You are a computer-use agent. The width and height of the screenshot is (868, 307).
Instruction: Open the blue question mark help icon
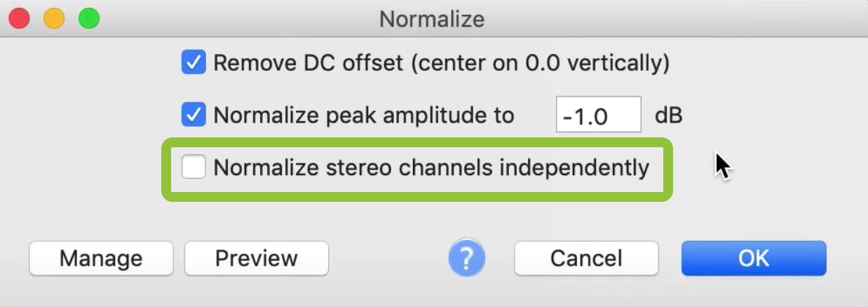tap(466, 258)
